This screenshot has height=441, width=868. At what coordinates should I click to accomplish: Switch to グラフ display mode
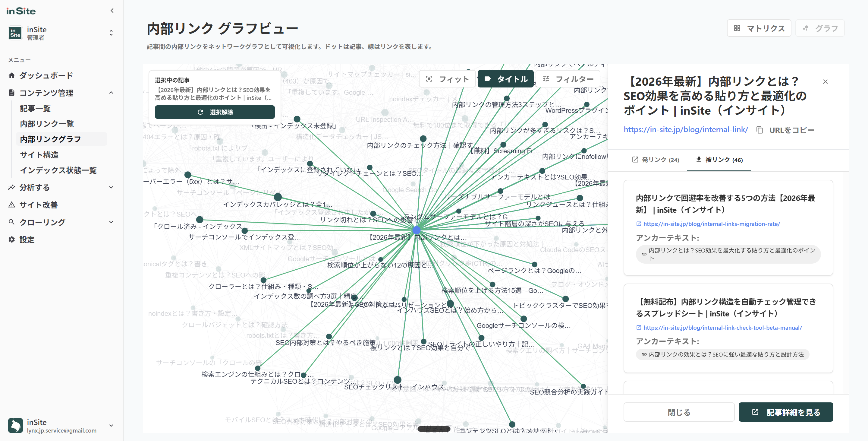(x=819, y=28)
